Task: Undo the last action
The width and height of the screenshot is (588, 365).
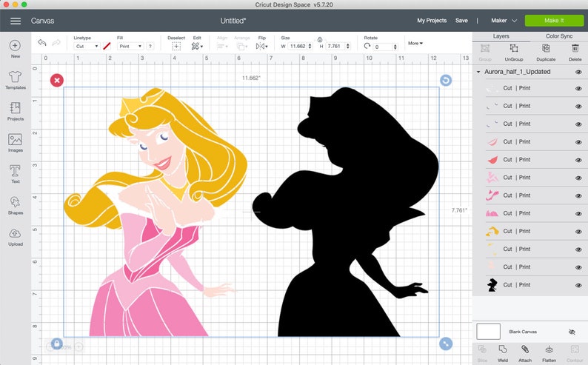Action: pyautogui.click(x=41, y=43)
